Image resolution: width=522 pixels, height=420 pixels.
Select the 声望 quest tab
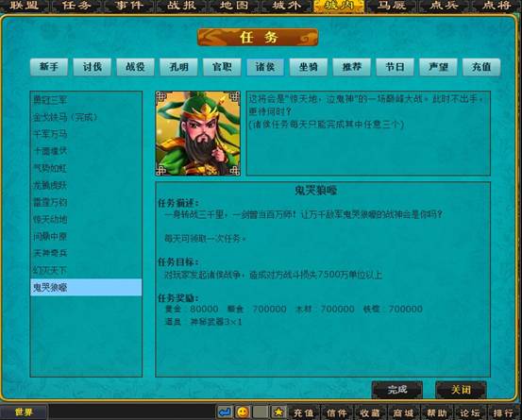pos(438,67)
